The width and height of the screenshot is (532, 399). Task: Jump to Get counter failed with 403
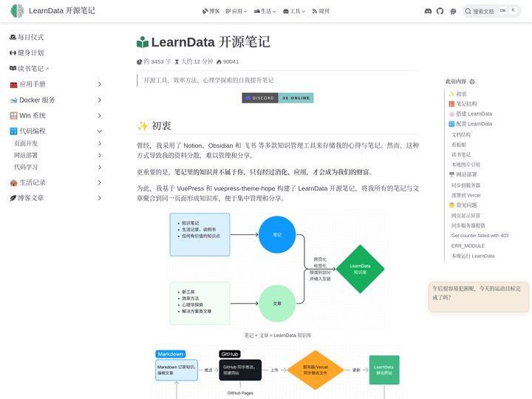480,236
